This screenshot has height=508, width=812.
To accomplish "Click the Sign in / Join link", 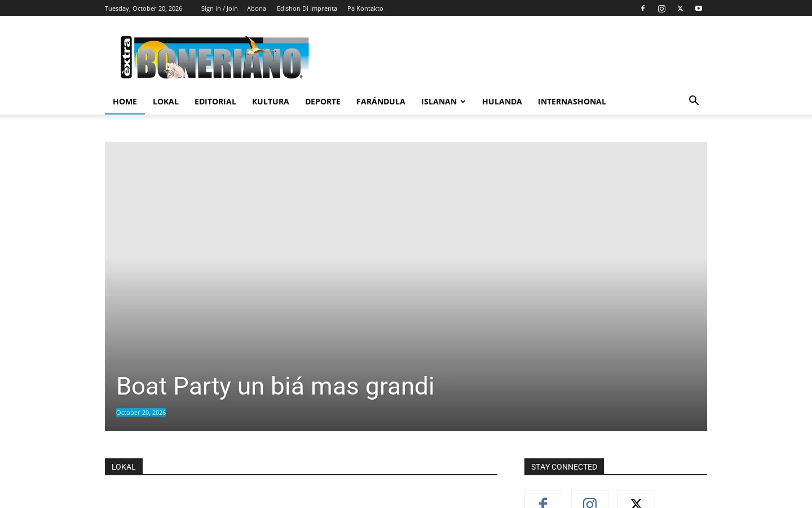I will [219, 8].
